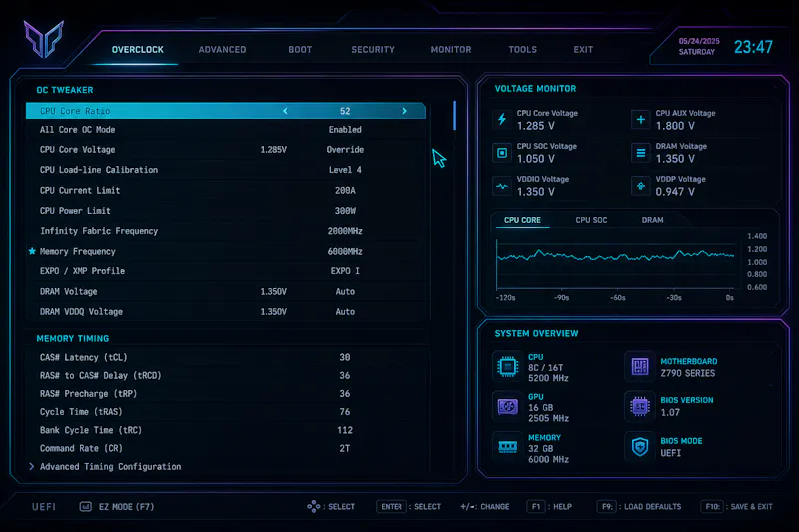Open the Tools tab
Image resolution: width=799 pixels, height=532 pixels.
coord(522,49)
